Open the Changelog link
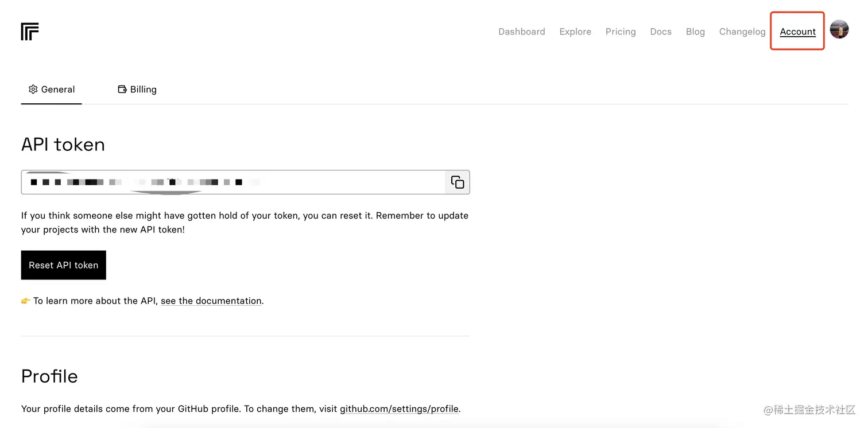The width and height of the screenshot is (868, 428). [x=742, y=32]
